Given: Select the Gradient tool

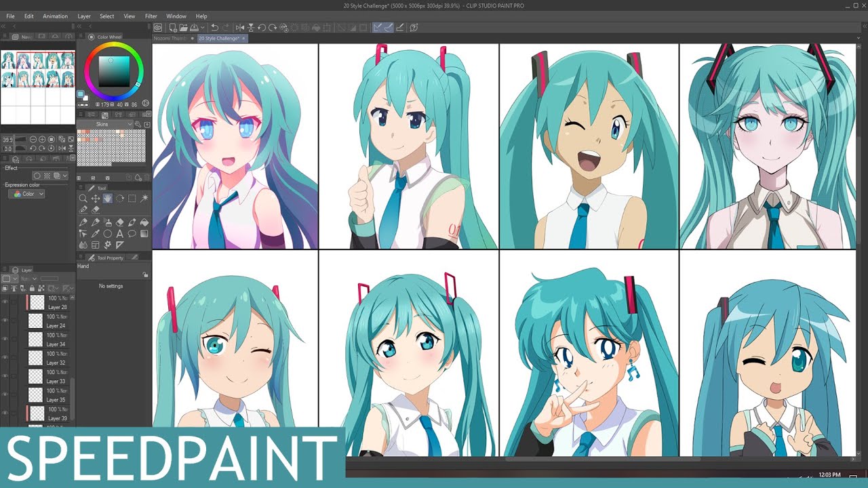Looking at the screenshot, I should [x=144, y=234].
